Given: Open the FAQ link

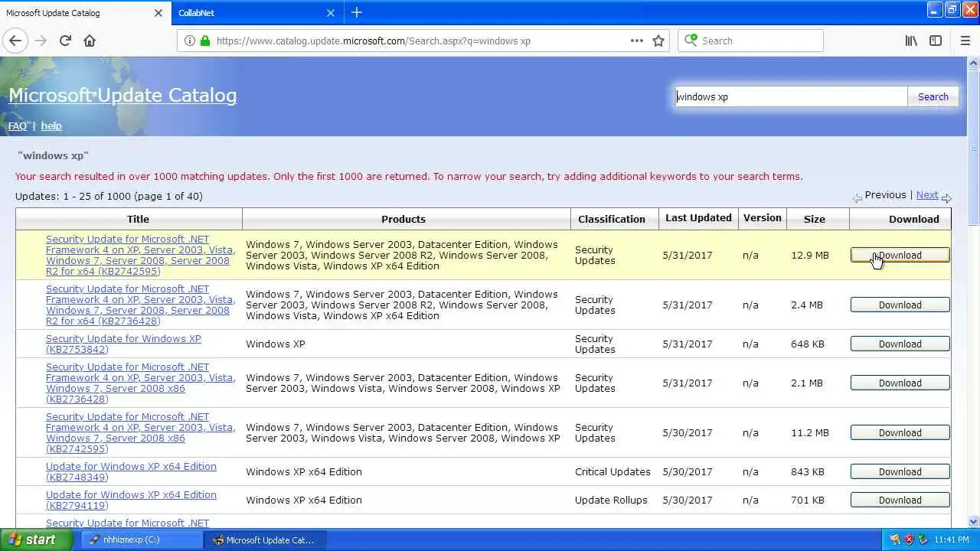Looking at the screenshot, I should click(x=17, y=126).
